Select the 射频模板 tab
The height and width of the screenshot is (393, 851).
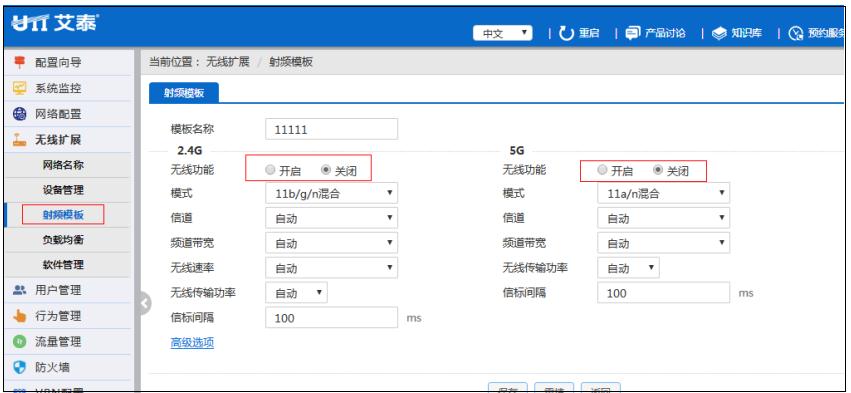coord(183,93)
